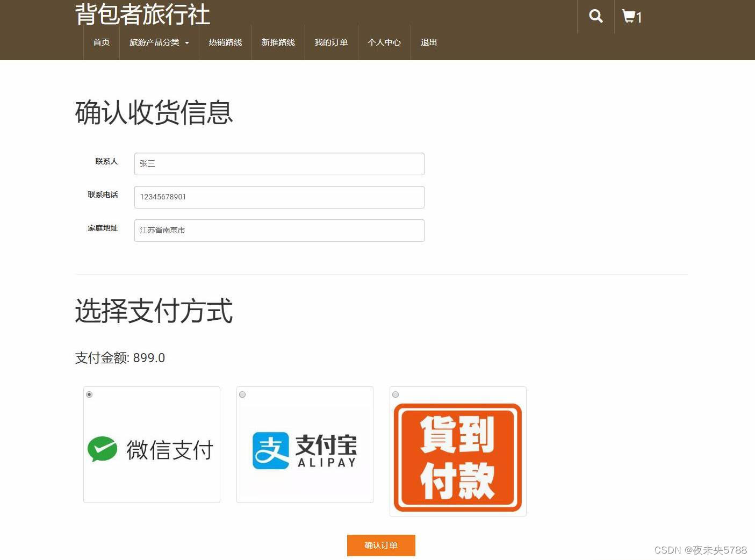Click the 支付金额: 899.0 text
The height and width of the screenshot is (560, 755).
(120, 358)
